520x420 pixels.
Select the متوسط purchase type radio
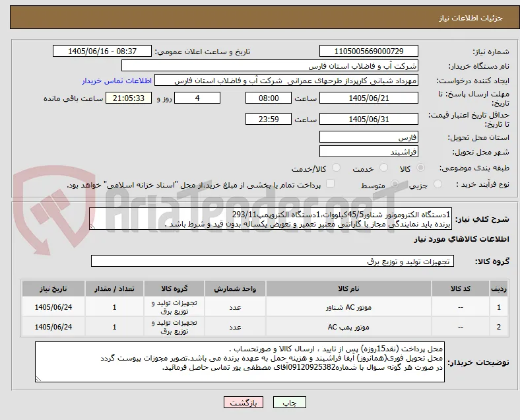395,184
